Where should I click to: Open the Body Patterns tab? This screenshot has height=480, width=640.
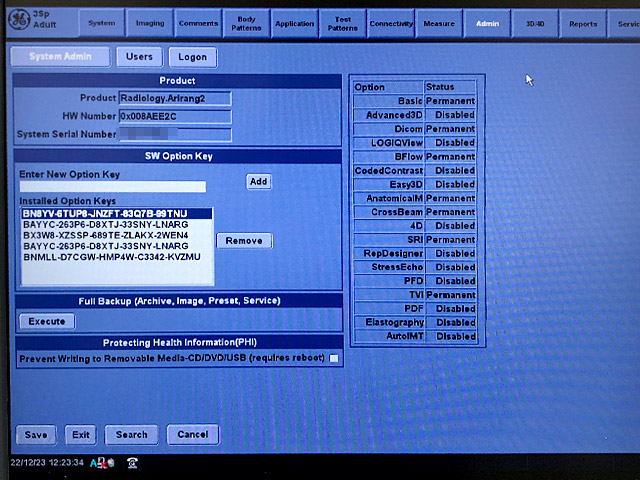pyautogui.click(x=246, y=23)
